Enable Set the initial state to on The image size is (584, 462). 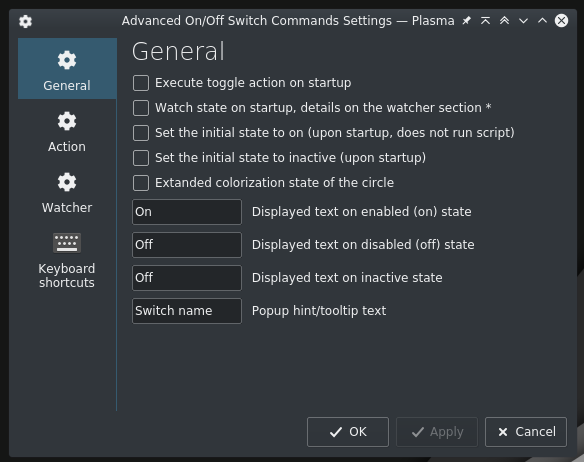coord(141,133)
